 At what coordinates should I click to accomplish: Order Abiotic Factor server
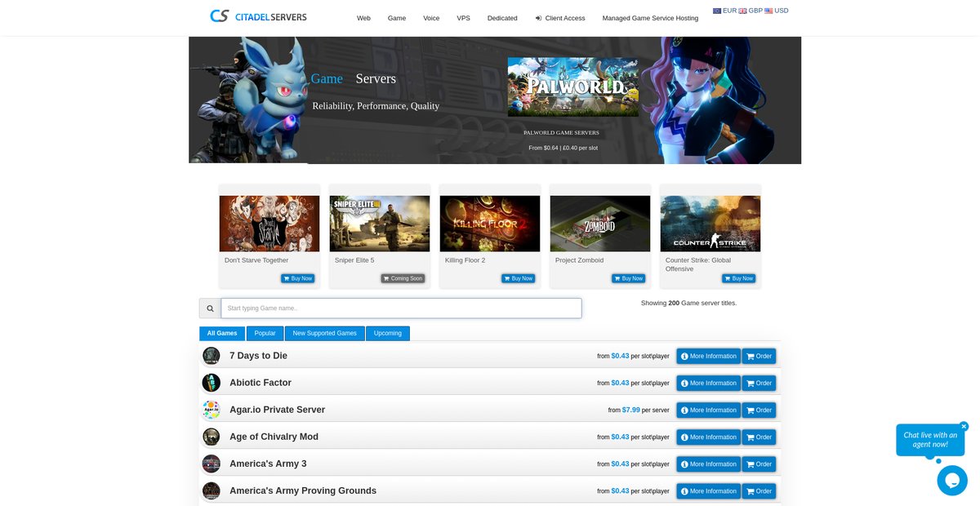(x=759, y=383)
